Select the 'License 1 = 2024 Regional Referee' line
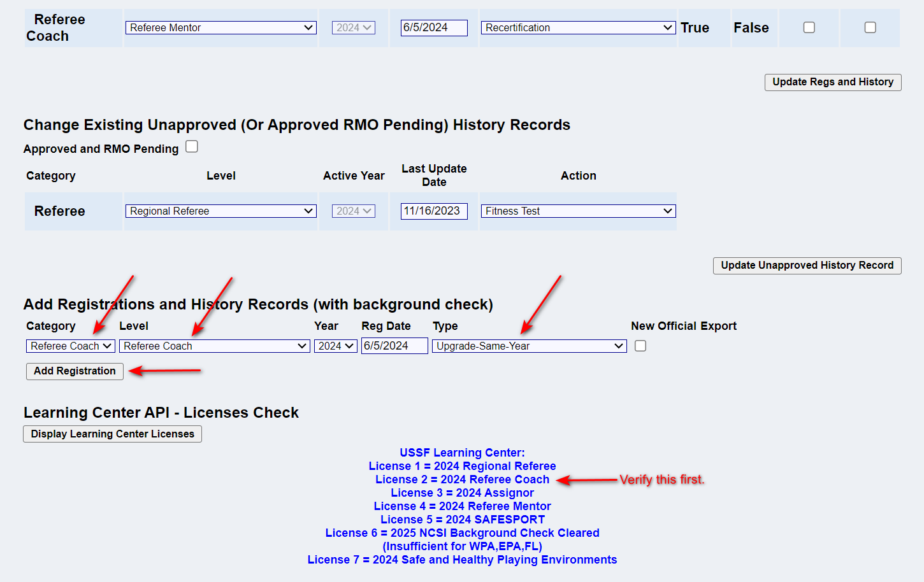This screenshot has width=924, height=582. (x=463, y=466)
